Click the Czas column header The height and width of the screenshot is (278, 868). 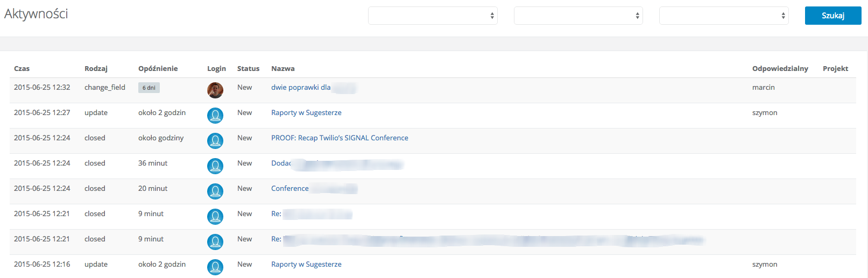pos(22,69)
